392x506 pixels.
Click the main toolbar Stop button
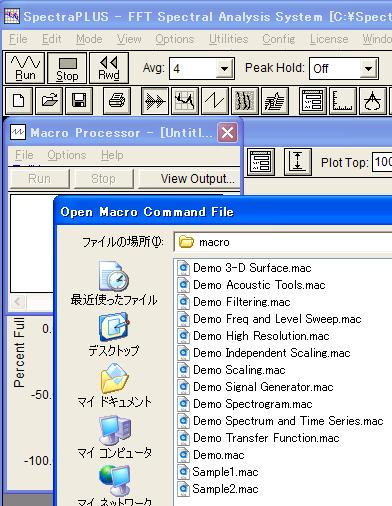67,68
